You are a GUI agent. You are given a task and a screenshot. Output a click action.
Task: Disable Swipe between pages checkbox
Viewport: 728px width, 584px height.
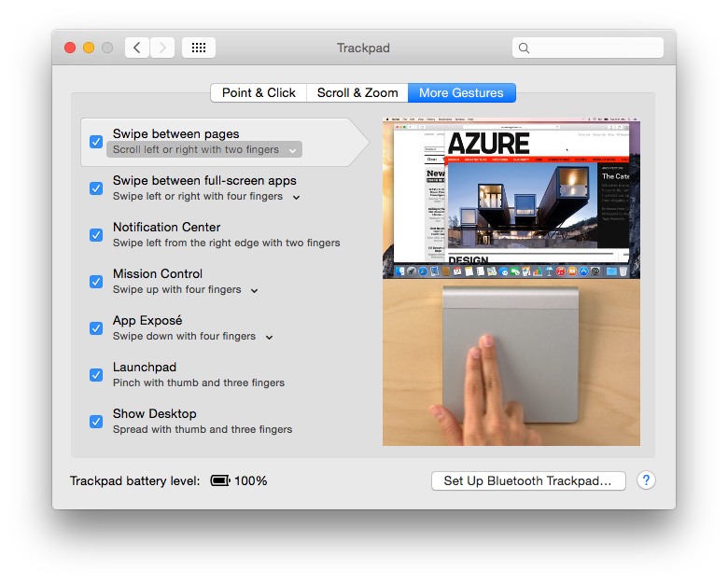click(96, 142)
